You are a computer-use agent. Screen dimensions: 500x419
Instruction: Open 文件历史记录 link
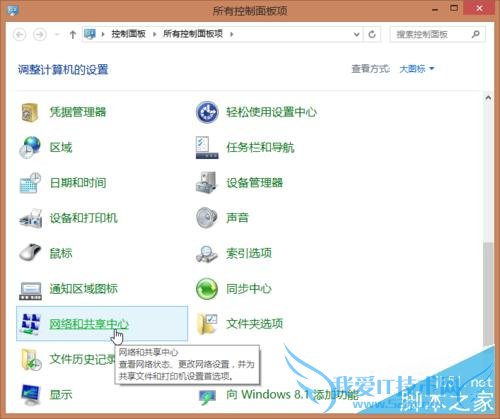pos(82,359)
